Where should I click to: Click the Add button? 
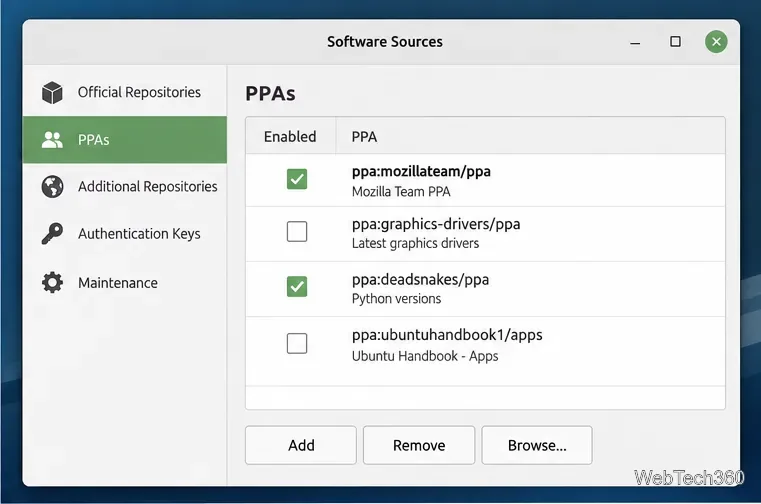click(301, 445)
